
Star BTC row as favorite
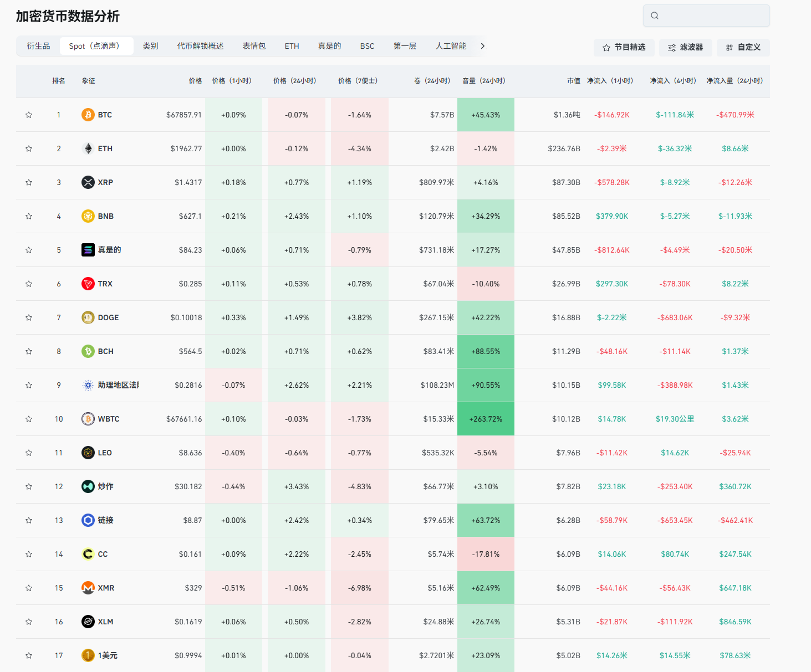coord(29,115)
